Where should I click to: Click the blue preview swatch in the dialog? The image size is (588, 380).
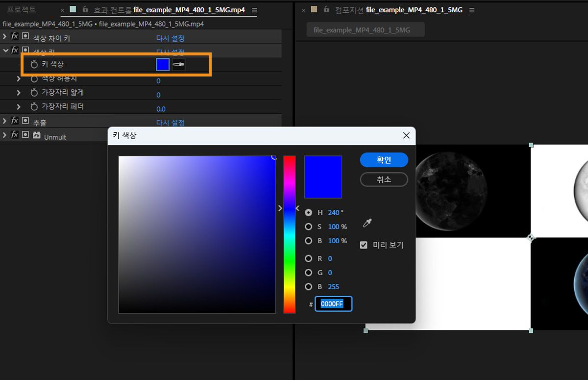pyautogui.click(x=323, y=177)
